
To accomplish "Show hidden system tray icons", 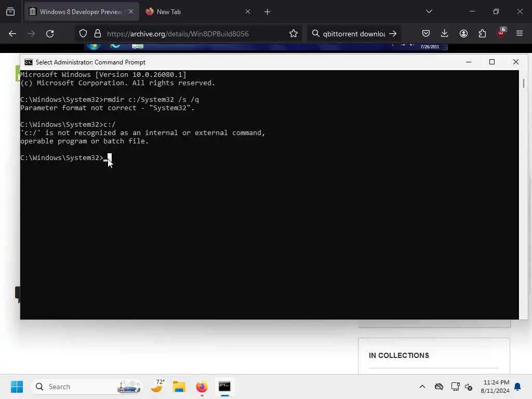I will [x=422, y=387].
